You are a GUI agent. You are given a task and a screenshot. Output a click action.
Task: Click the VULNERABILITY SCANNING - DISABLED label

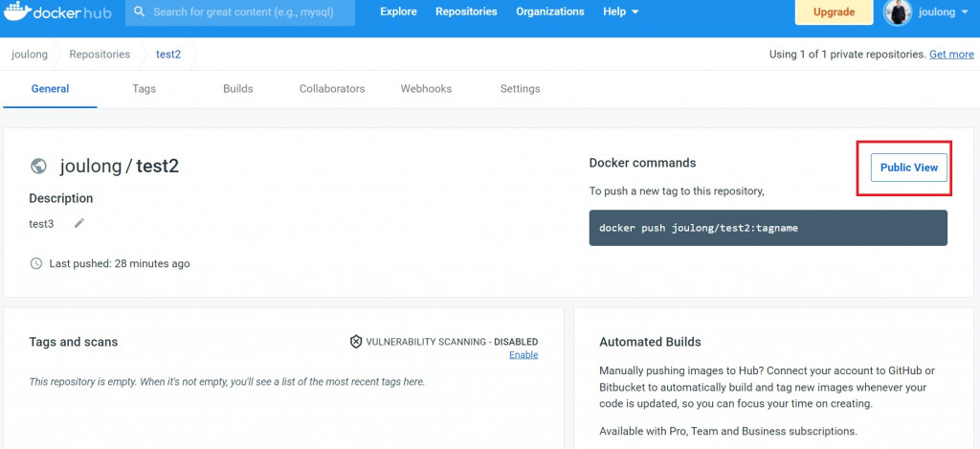pyautogui.click(x=452, y=342)
